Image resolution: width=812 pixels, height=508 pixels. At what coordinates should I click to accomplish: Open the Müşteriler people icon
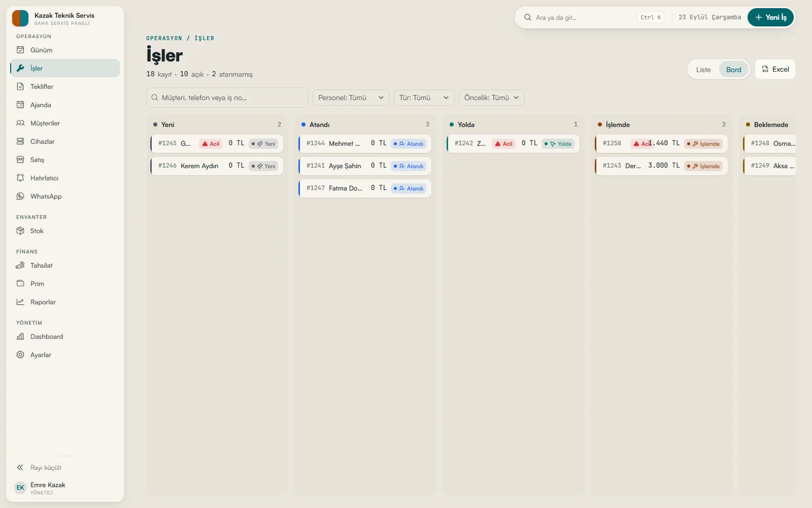20,123
